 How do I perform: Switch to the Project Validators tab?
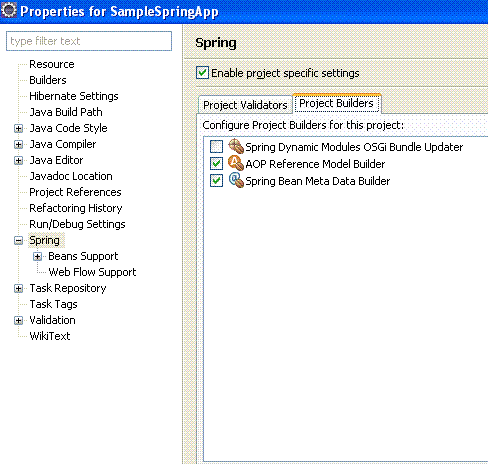coord(245,105)
